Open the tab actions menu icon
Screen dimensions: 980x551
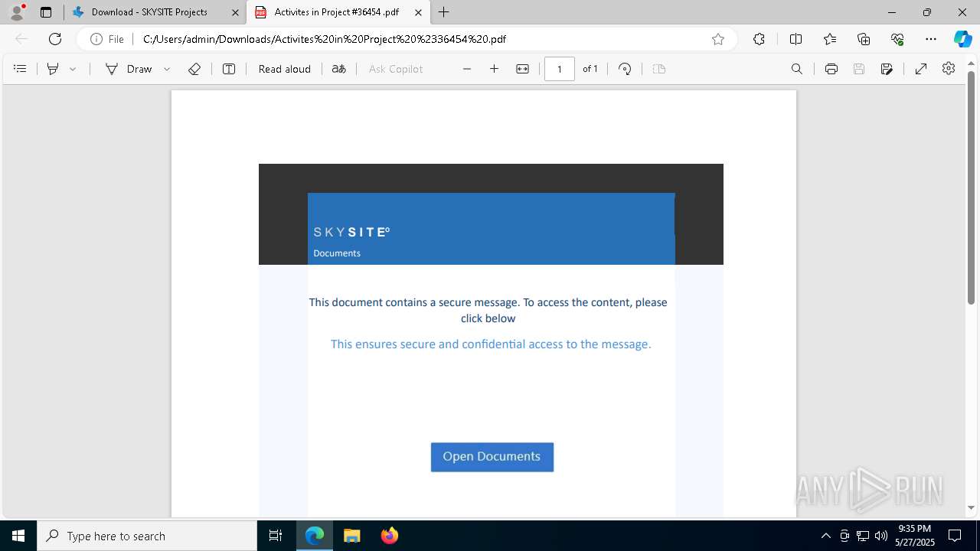pyautogui.click(x=46, y=12)
